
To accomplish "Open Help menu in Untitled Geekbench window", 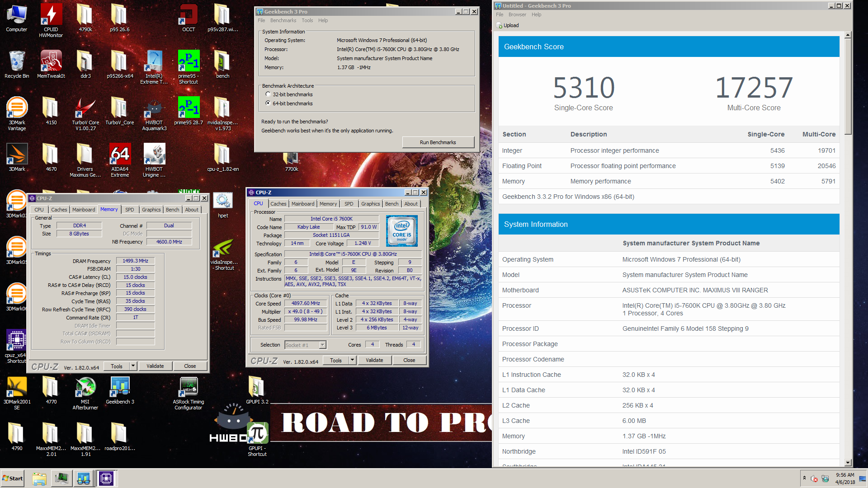I will click(x=536, y=14).
